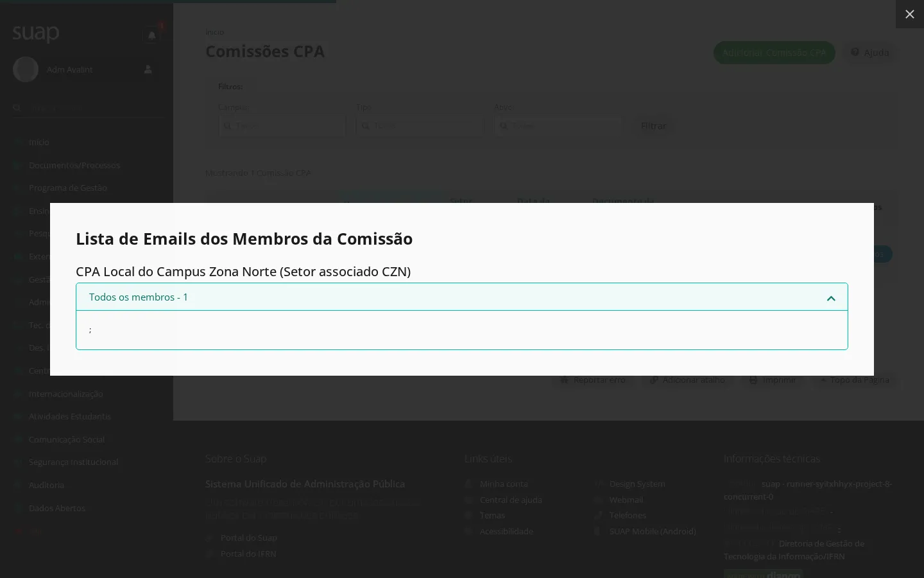Click the 'Lista de Emails dos Membros da Comissão' heading

pos(244,238)
